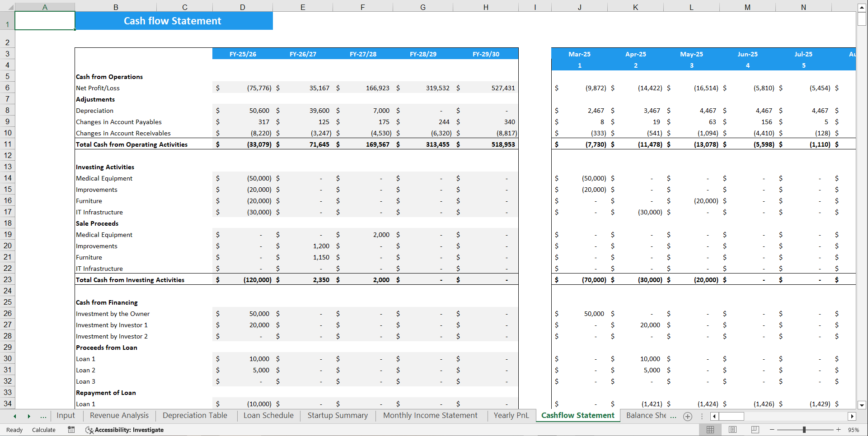The width and height of the screenshot is (868, 436).
Task: Zoom out with the minus icon
Action: coord(771,430)
